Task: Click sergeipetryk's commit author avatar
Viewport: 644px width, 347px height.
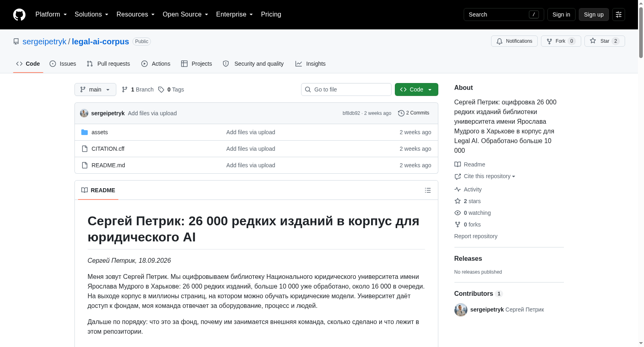Action: tap(84, 113)
